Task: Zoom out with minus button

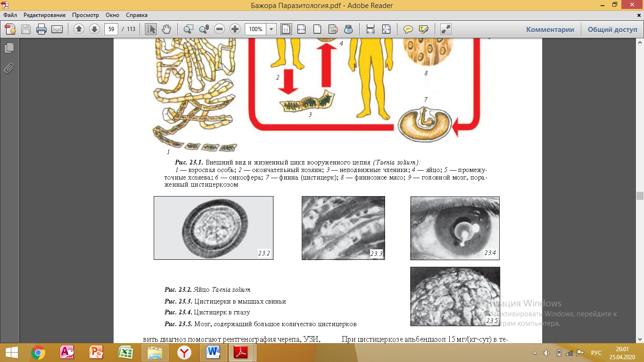Action: click(x=219, y=29)
